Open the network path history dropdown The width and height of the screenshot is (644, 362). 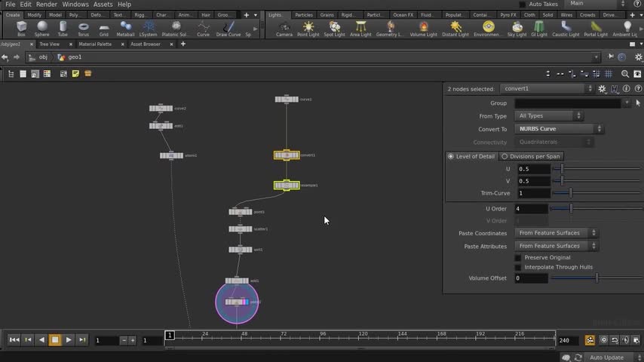coord(596,57)
